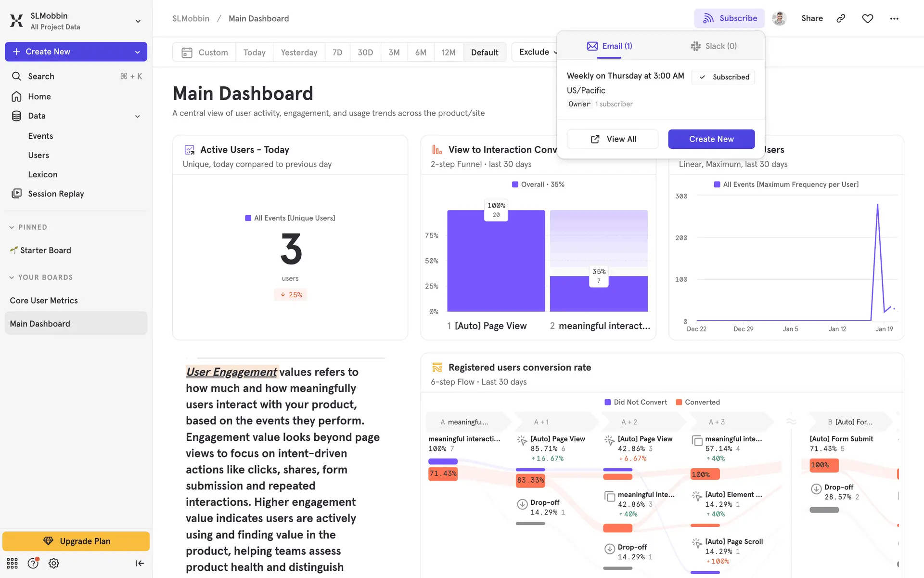This screenshot has width=924, height=578.
Task: Expand the SLMobbin project switcher dropdown
Action: 138,21
